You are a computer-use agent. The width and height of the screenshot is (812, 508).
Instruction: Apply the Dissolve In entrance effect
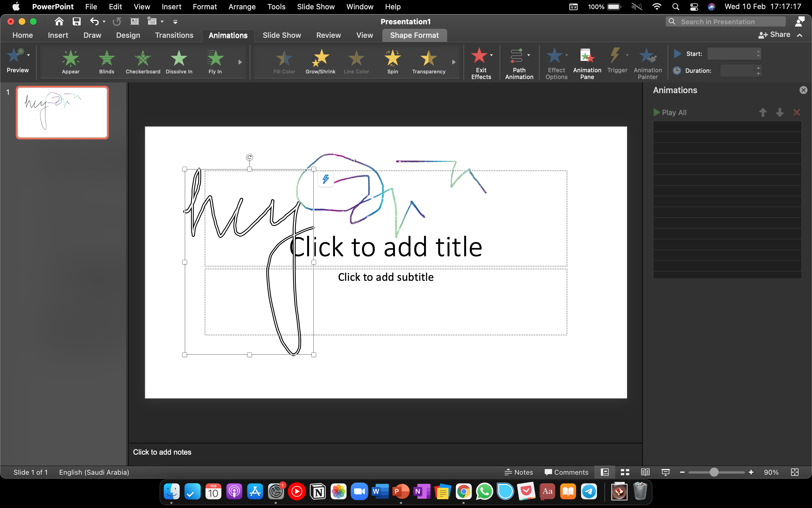[179, 62]
